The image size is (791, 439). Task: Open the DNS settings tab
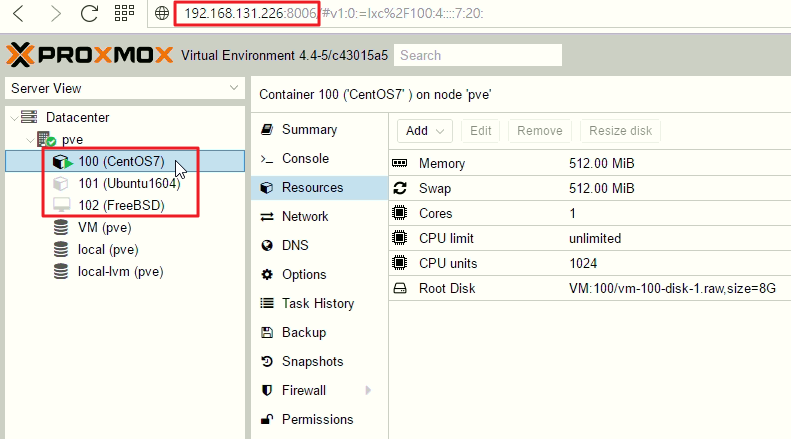click(319, 245)
